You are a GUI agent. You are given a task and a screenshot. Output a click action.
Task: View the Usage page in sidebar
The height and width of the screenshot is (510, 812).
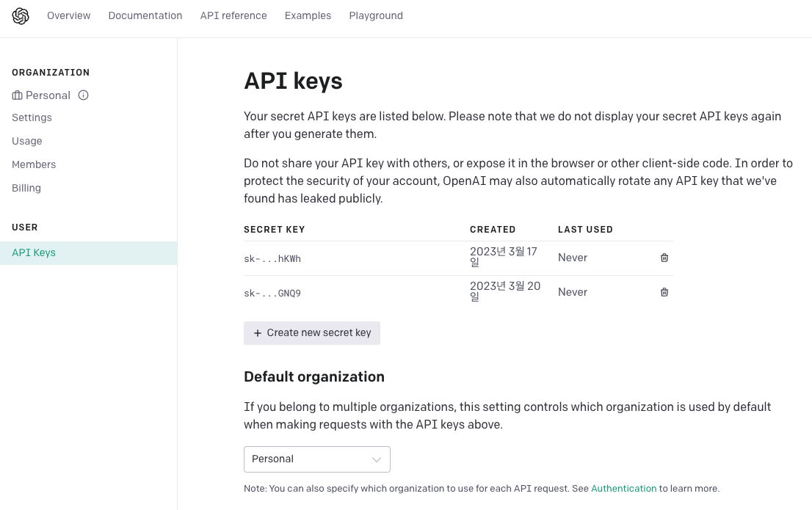[27, 141]
